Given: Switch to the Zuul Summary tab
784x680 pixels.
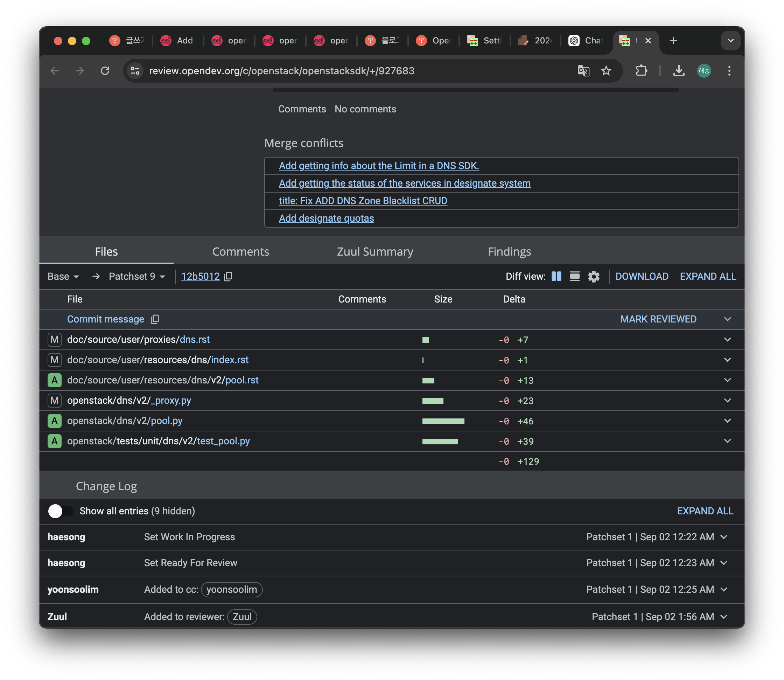Looking at the screenshot, I should coord(375,251).
